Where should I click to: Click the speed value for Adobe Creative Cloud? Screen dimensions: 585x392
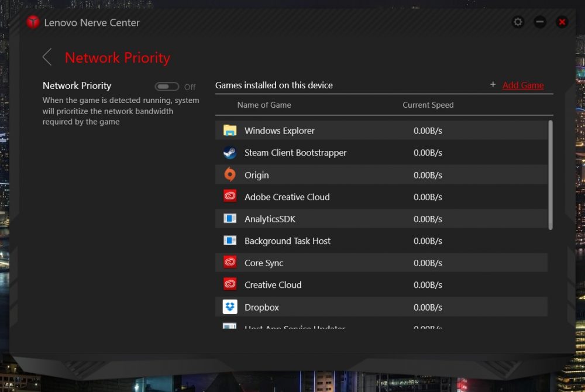[x=428, y=197]
